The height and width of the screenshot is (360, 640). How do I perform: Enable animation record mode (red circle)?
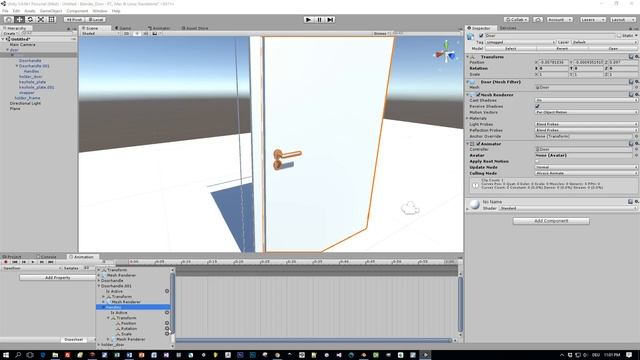(x=6, y=262)
